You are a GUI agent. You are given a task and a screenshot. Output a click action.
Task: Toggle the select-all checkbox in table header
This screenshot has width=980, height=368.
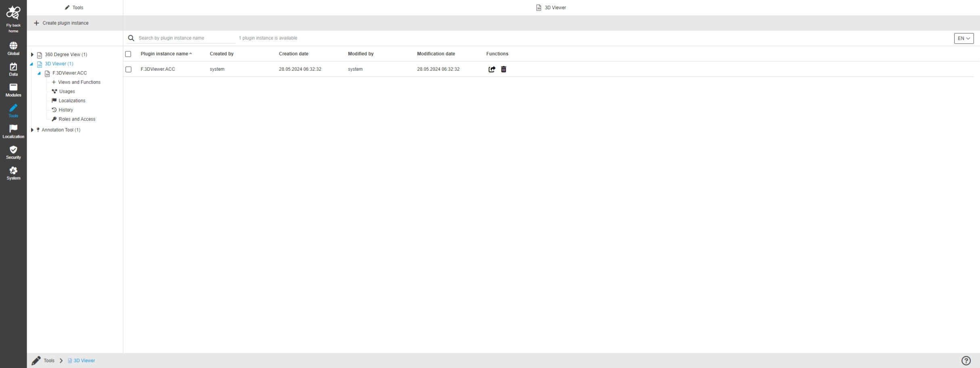(x=128, y=54)
